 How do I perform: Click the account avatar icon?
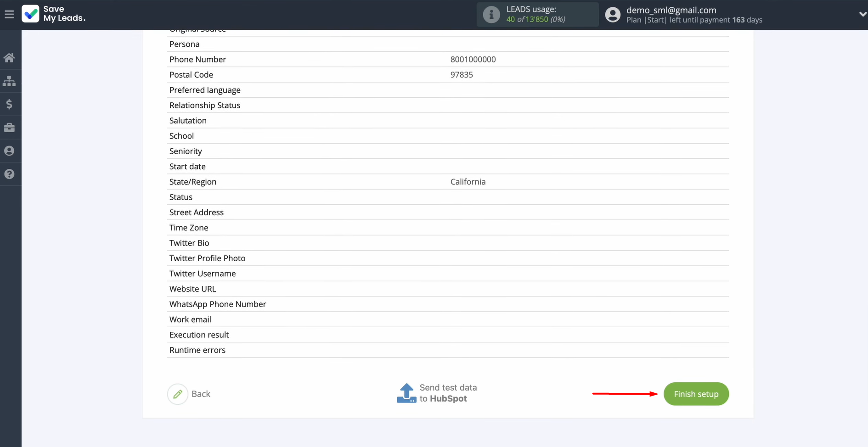[x=613, y=15]
